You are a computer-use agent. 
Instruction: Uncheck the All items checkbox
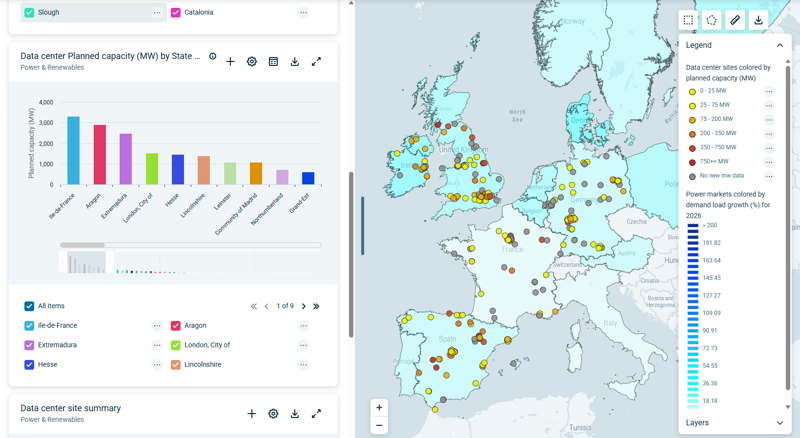(x=29, y=306)
